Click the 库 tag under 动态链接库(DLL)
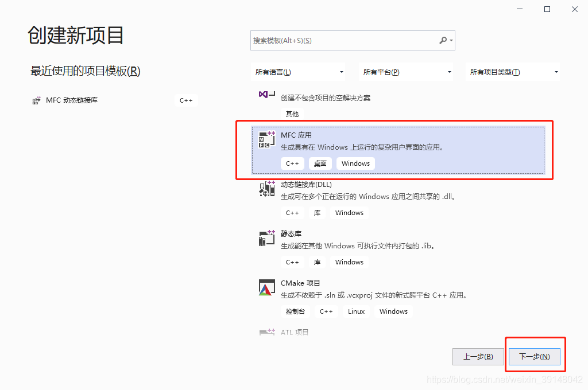The image size is (588, 390). 317,213
